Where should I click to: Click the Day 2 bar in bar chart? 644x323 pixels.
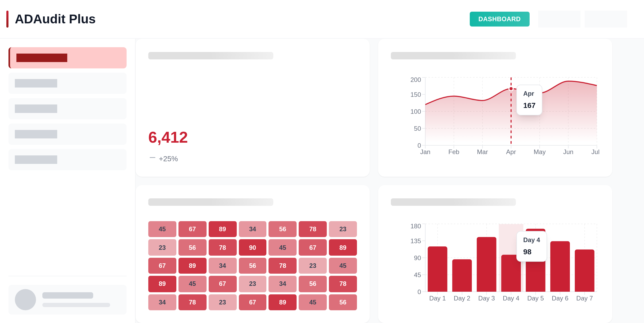(x=462, y=275)
